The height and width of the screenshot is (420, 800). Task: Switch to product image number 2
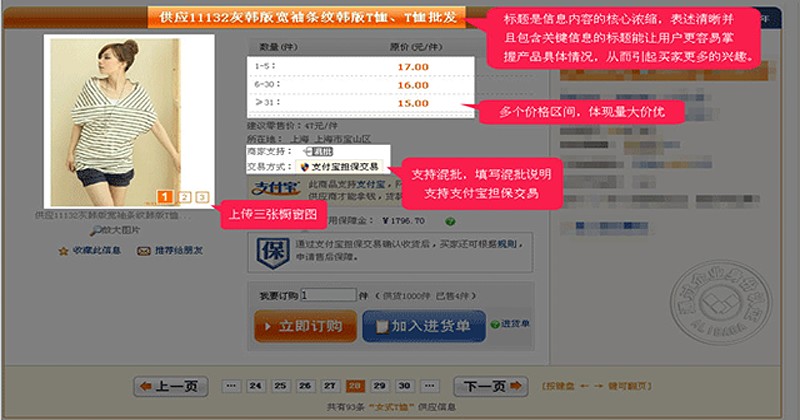pyautogui.click(x=185, y=197)
